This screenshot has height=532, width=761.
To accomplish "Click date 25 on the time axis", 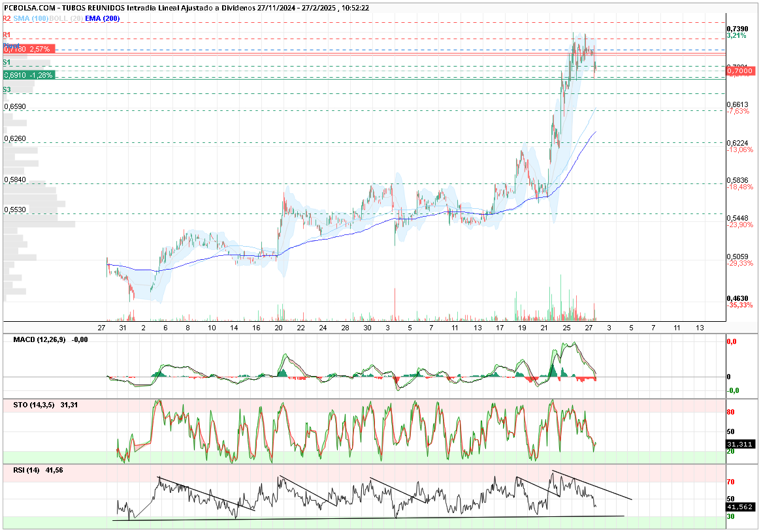I will (x=566, y=328).
